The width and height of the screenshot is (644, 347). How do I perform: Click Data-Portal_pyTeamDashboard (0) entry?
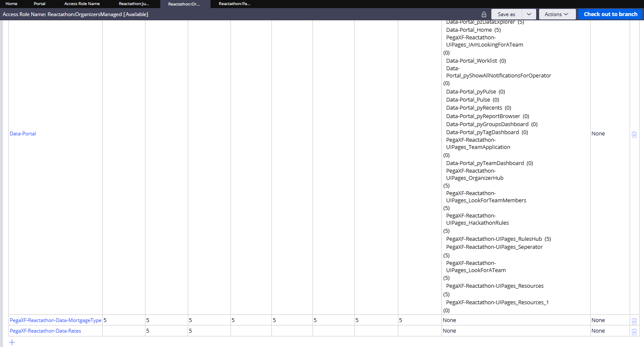[489, 163]
